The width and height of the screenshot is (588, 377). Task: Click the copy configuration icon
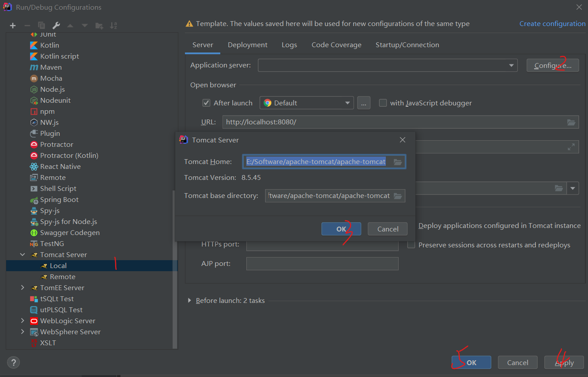point(41,26)
